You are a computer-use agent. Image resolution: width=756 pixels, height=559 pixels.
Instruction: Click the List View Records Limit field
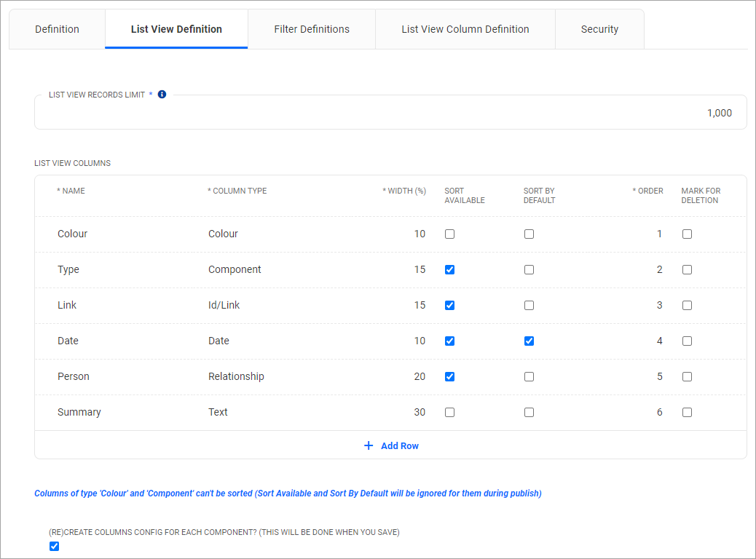[x=390, y=113]
